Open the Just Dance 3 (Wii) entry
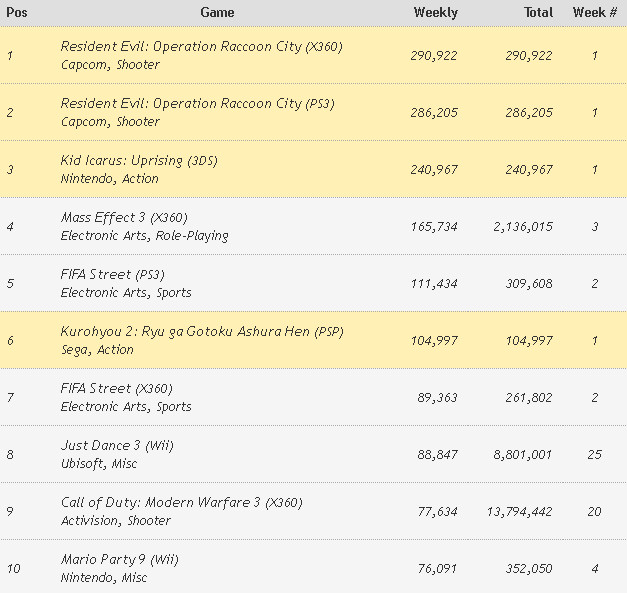 117,446
